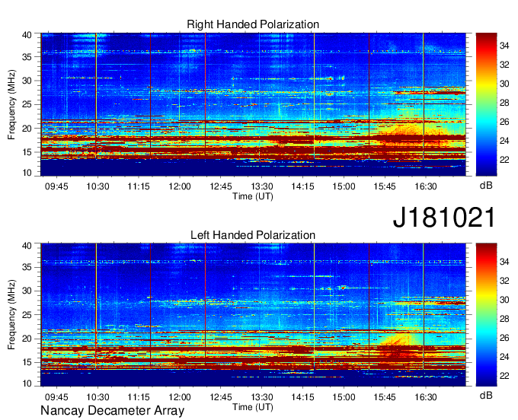Click the 10:30 time tick on the left-handed plot
The image size is (518, 420).
click(x=98, y=397)
